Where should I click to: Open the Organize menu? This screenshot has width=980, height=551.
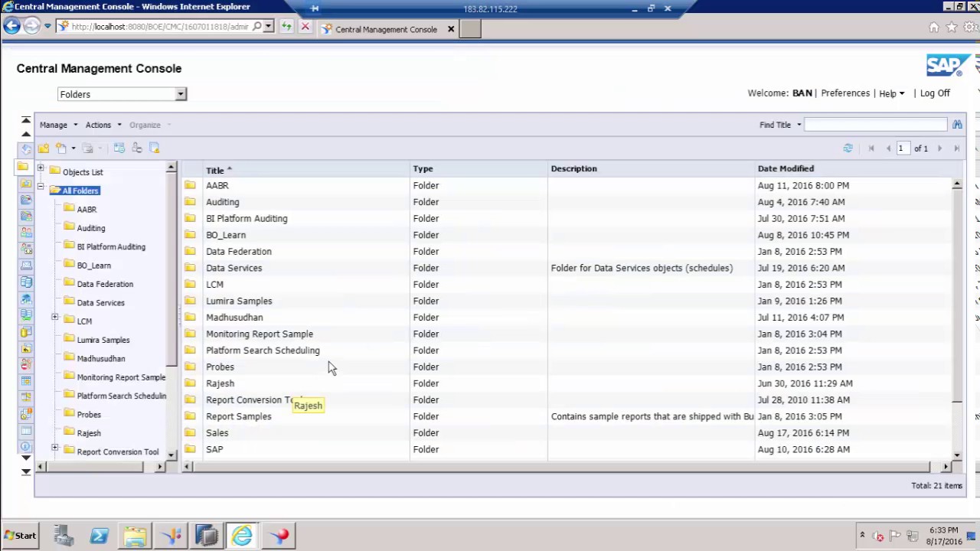(x=149, y=125)
